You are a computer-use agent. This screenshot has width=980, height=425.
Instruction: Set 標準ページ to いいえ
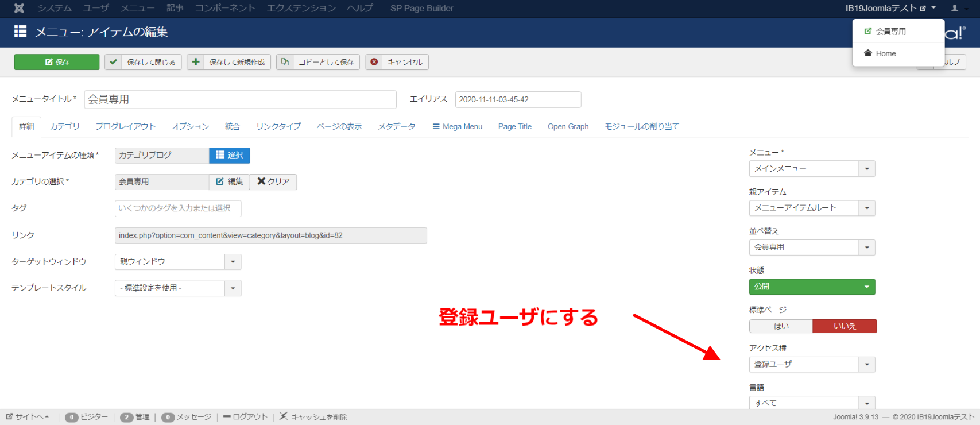coord(845,326)
